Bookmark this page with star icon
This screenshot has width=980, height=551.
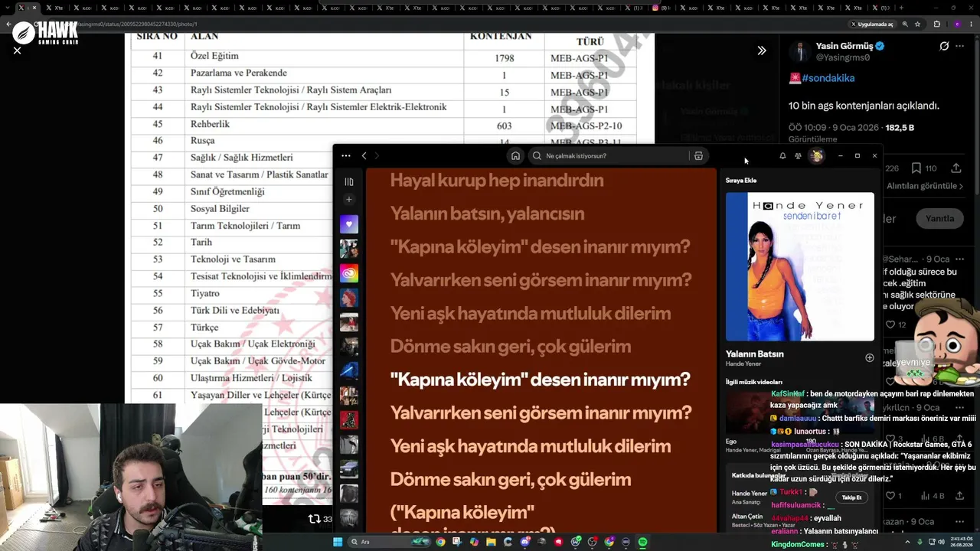pos(917,24)
